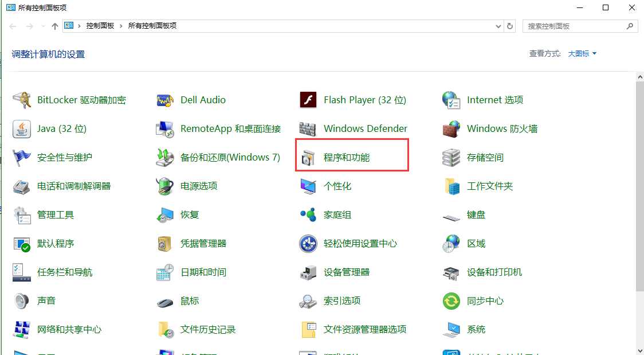Click the search magnifier icon
This screenshot has height=355, width=644.
coord(630,26)
